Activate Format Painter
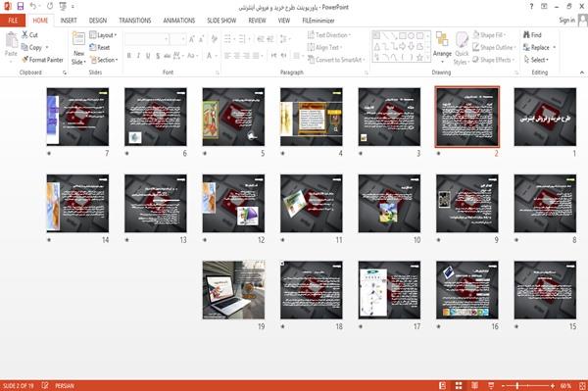 42,60
